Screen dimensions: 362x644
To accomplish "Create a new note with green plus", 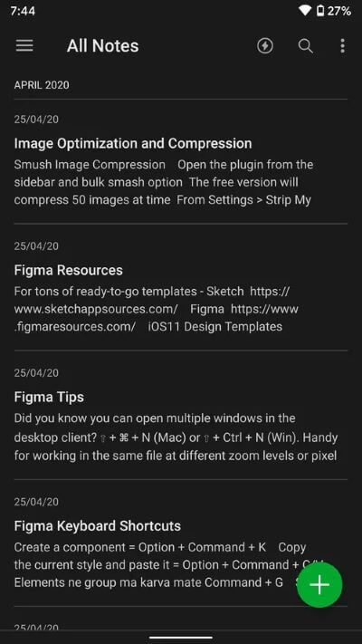I will 319,584.
